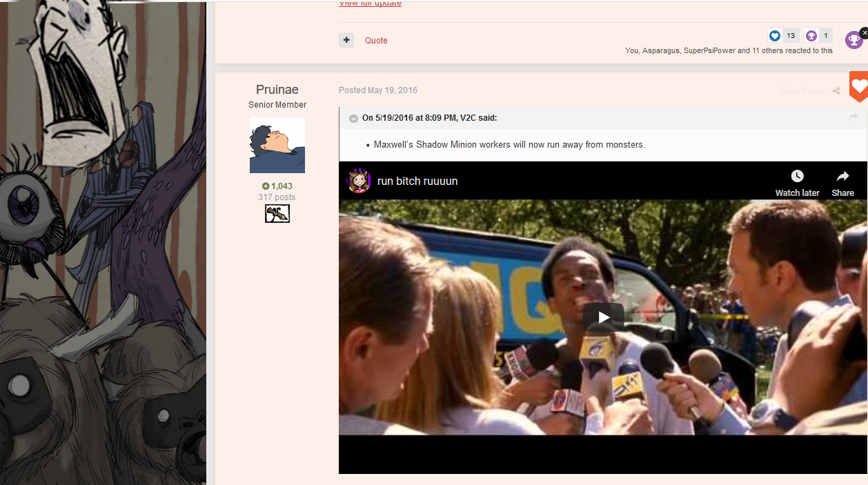
Task: Click the green 1,043 reputation score
Action: (277, 186)
